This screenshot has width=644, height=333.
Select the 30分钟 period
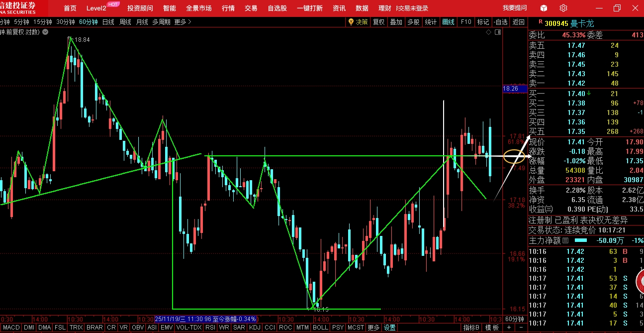point(65,22)
